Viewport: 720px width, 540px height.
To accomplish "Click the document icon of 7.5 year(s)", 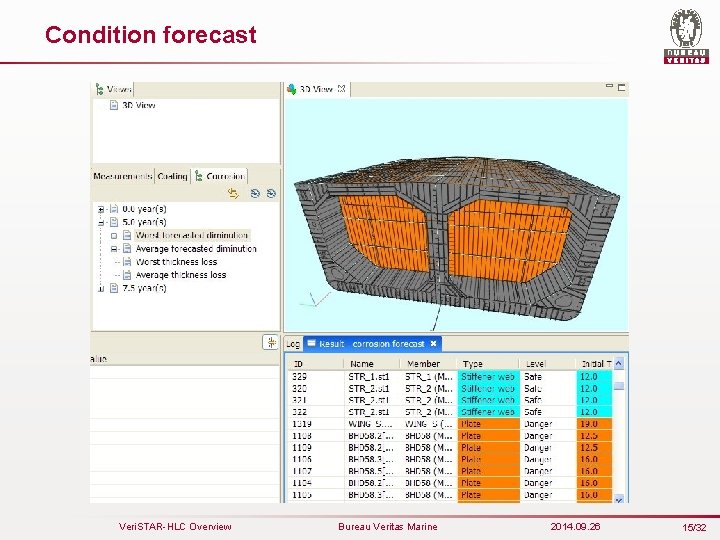I will 114,288.
